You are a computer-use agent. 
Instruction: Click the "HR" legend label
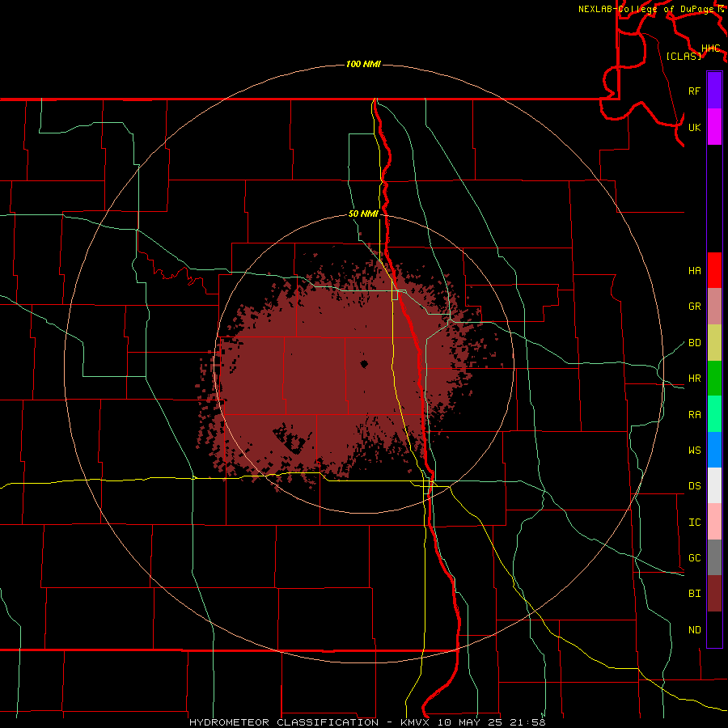(694, 379)
